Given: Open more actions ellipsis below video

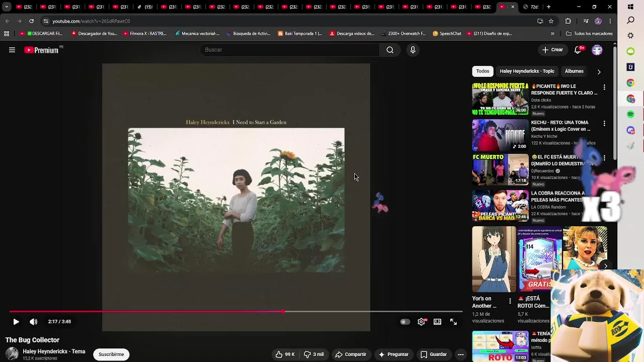Looking at the screenshot, I should point(460,354).
